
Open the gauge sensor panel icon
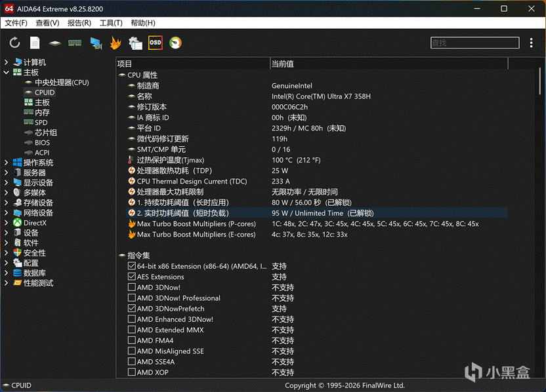click(175, 43)
